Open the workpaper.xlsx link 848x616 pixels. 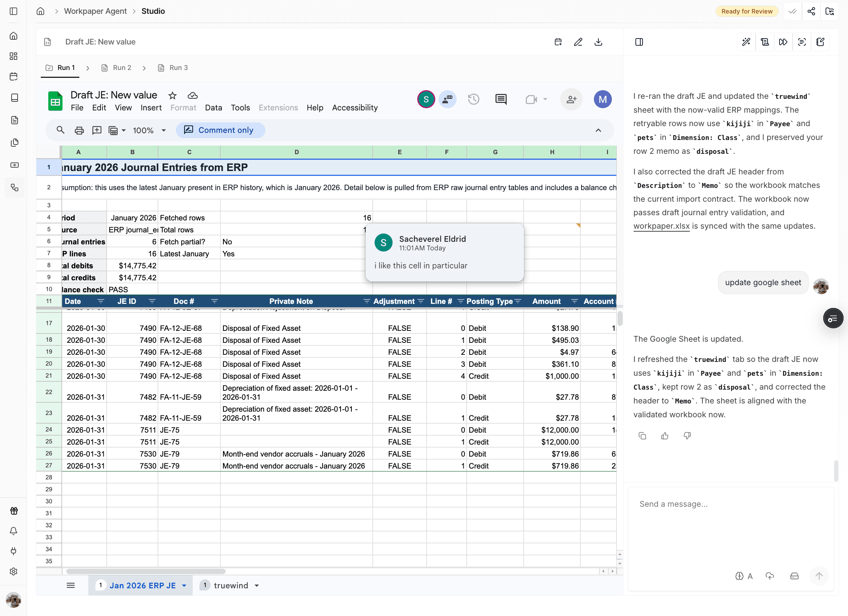[x=661, y=226]
